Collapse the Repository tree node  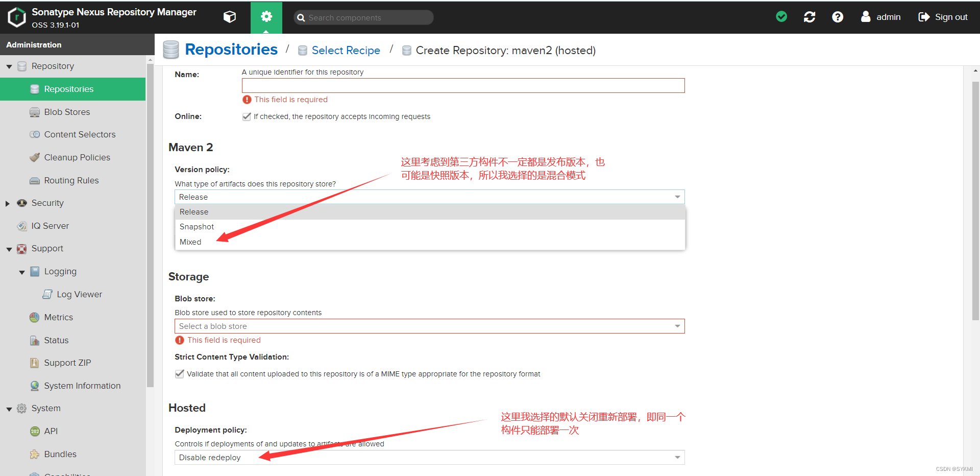coord(9,67)
